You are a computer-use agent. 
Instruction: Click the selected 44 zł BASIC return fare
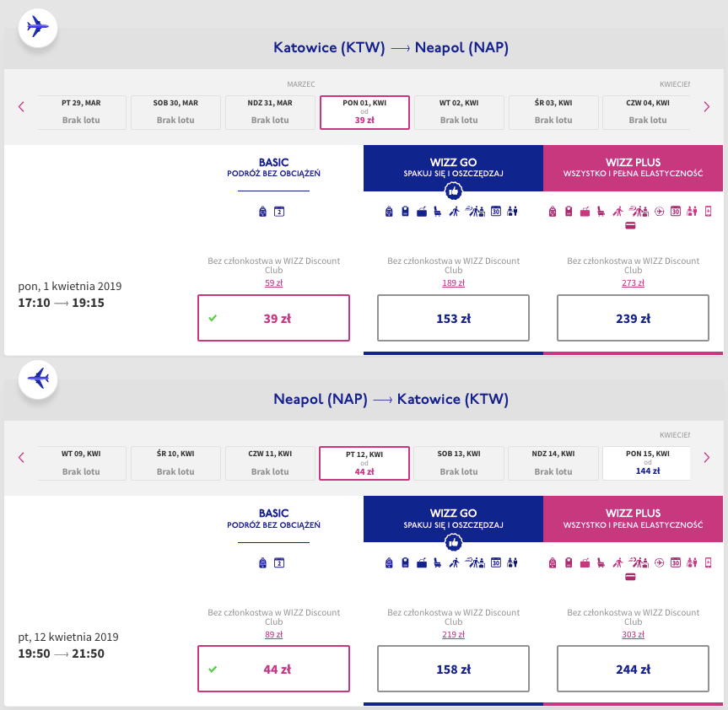click(x=273, y=670)
